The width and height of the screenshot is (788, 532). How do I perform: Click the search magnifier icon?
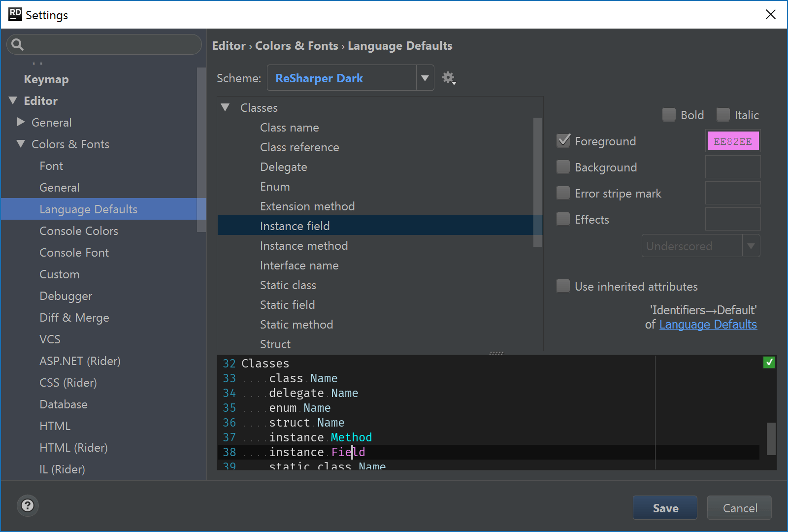click(17, 45)
